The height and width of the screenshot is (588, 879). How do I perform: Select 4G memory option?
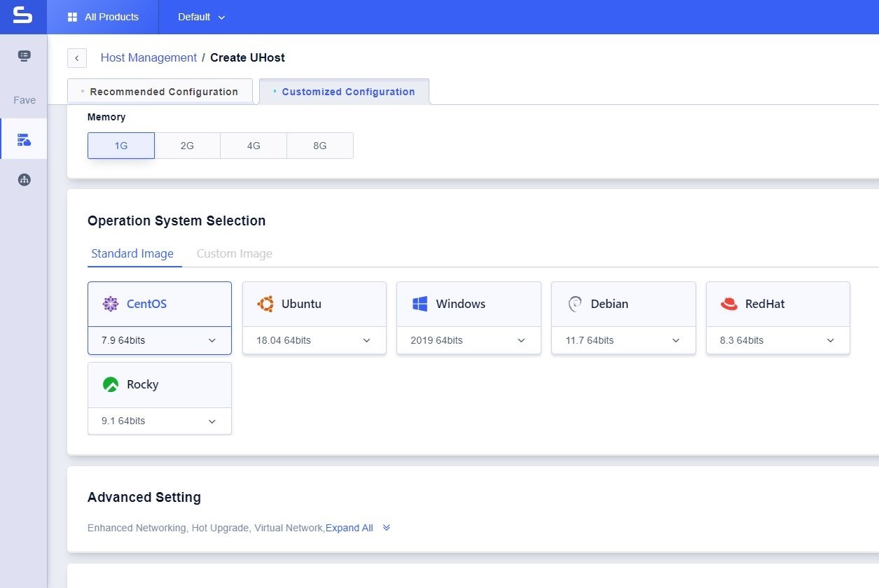coord(254,146)
